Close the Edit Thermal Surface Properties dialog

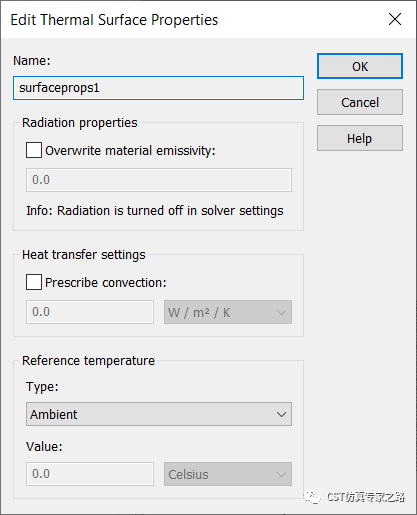[x=395, y=19]
